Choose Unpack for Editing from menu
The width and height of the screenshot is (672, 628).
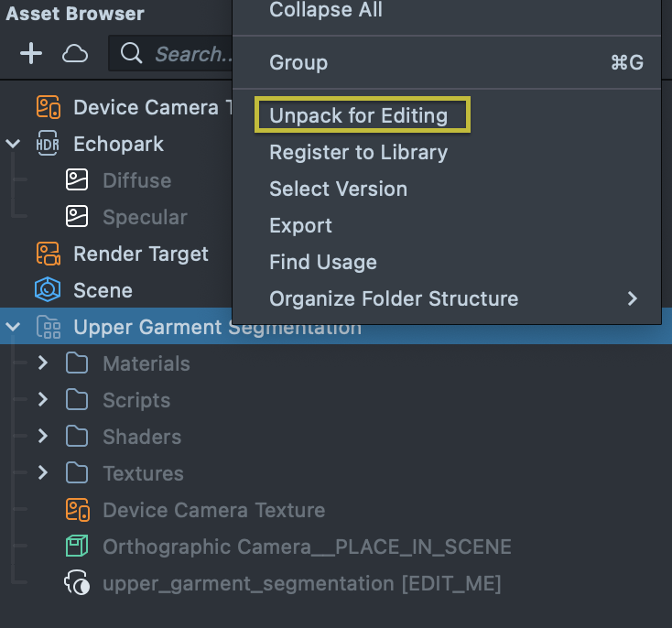click(x=358, y=115)
